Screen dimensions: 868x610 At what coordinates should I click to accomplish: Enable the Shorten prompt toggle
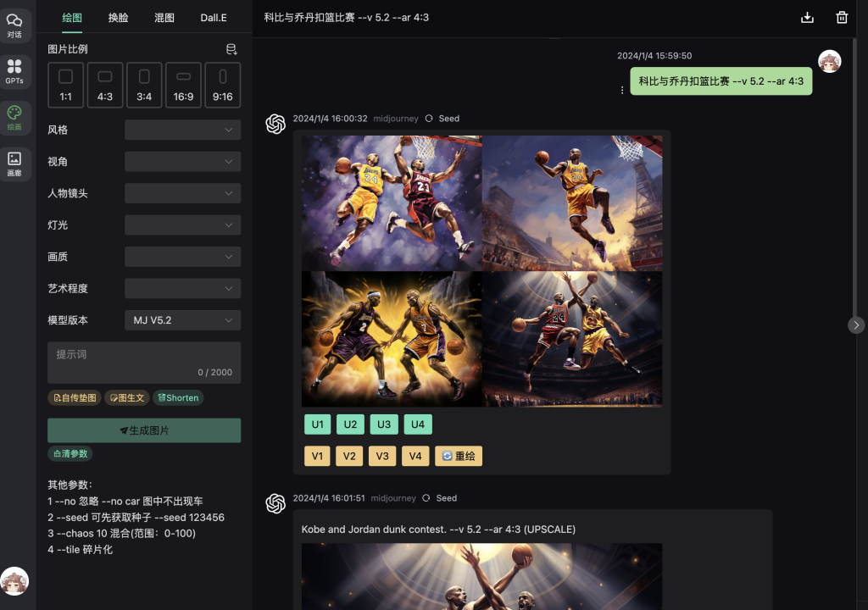coord(177,397)
